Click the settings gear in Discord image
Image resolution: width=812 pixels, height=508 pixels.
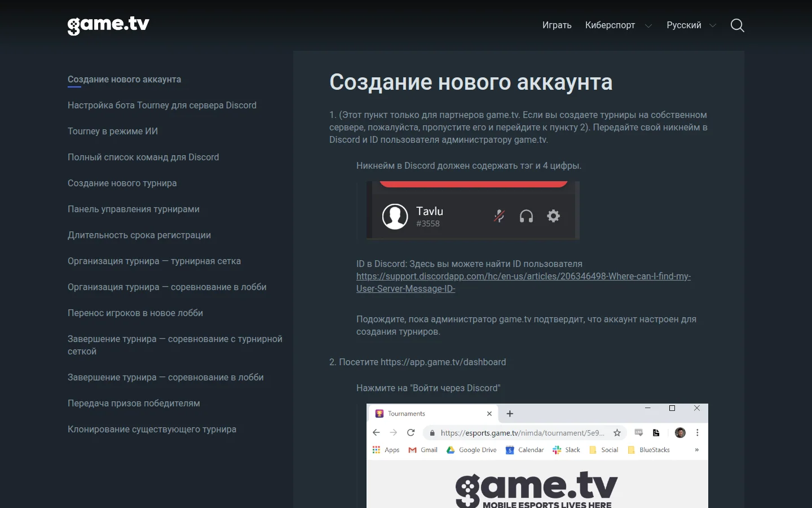[x=553, y=216]
